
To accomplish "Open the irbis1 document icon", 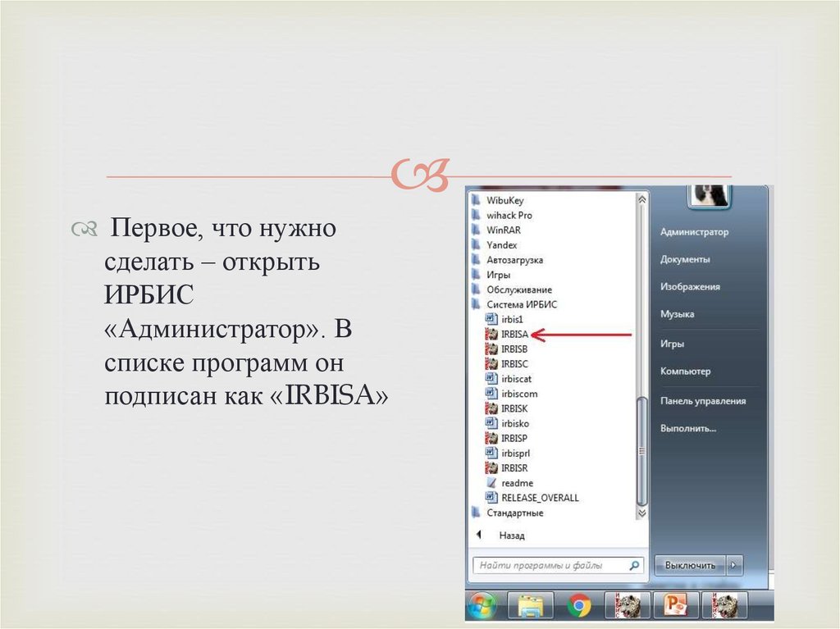I will click(491, 319).
